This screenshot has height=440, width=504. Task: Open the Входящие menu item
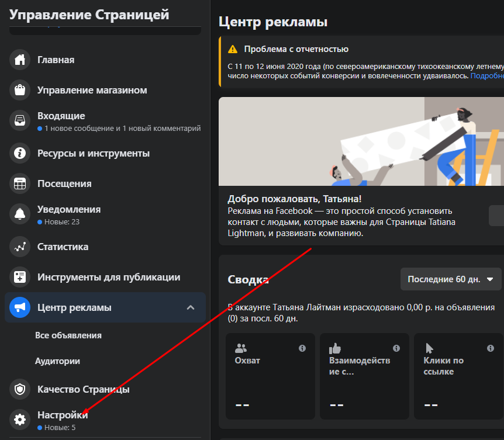pos(105,122)
